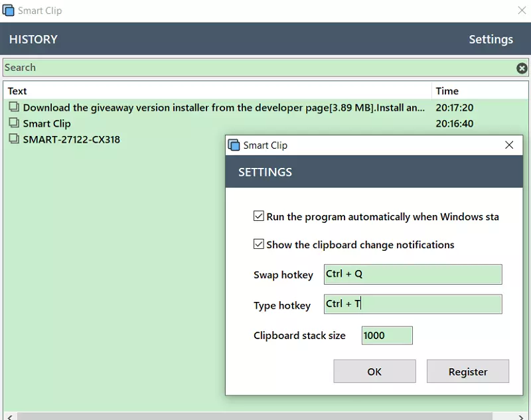Click clipboard icon beside 'SMART-27122-CX318' entry
Screen dimensions: 531x420
click(x=14, y=139)
